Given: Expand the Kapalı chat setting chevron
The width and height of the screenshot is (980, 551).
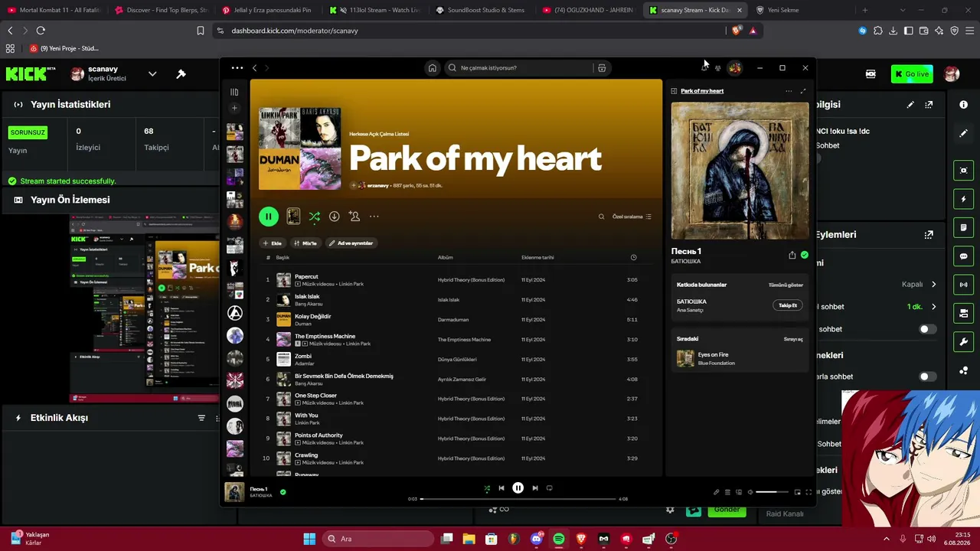Looking at the screenshot, I should pos(933,285).
